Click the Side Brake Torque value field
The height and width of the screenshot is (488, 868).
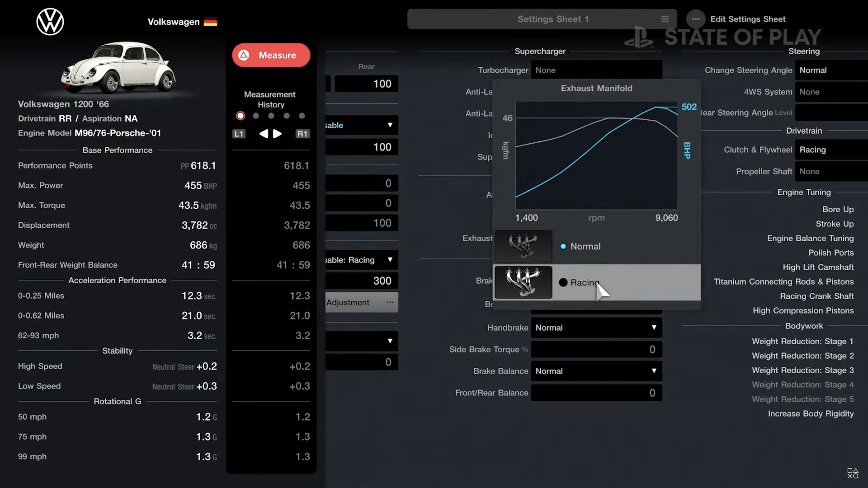coord(596,349)
